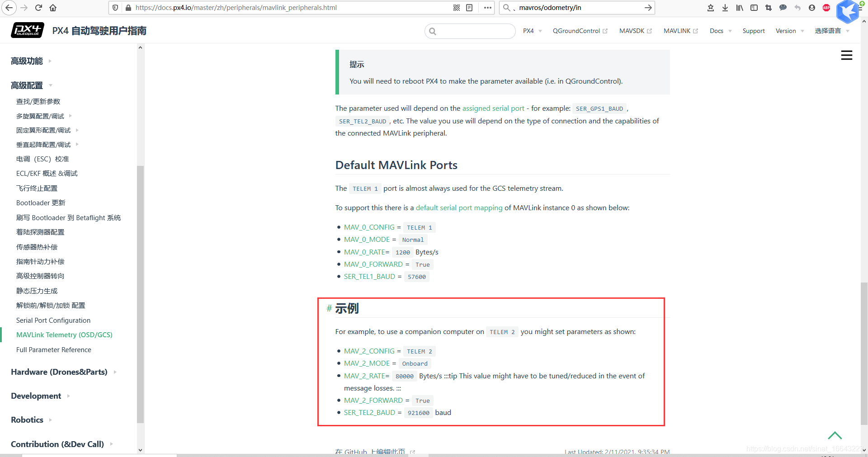Open the MAV_0_FORWARD parameter link
The width and height of the screenshot is (868, 457).
[x=373, y=264]
